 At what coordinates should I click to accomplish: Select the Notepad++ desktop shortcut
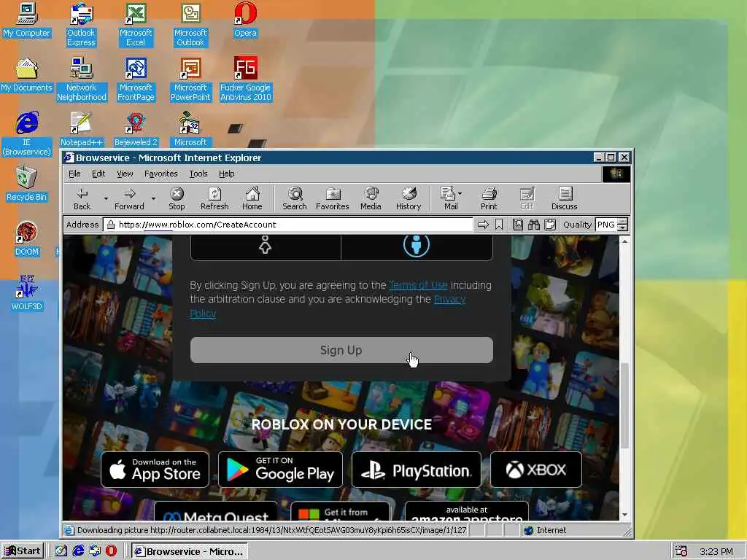click(x=81, y=128)
